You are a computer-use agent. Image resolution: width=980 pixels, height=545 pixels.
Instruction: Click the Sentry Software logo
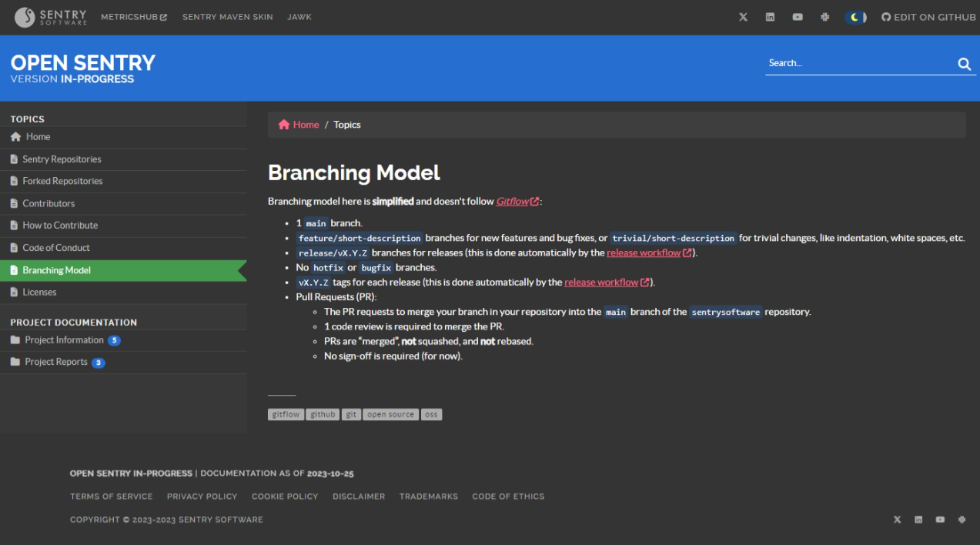tap(51, 17)
